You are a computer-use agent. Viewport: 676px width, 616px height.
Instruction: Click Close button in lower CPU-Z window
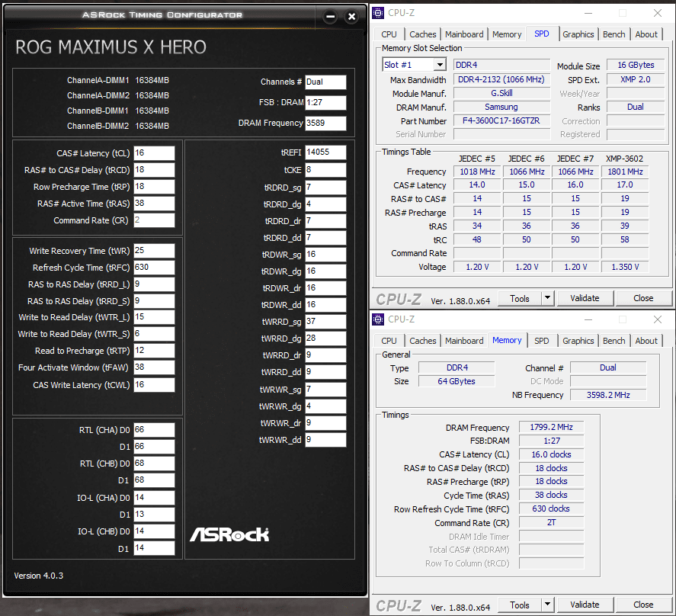click(643, 605)
